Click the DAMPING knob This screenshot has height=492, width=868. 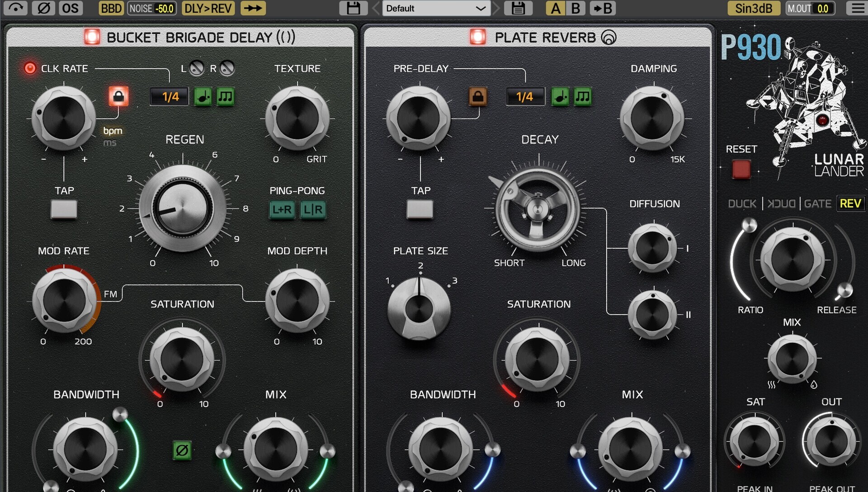[652, 118]
